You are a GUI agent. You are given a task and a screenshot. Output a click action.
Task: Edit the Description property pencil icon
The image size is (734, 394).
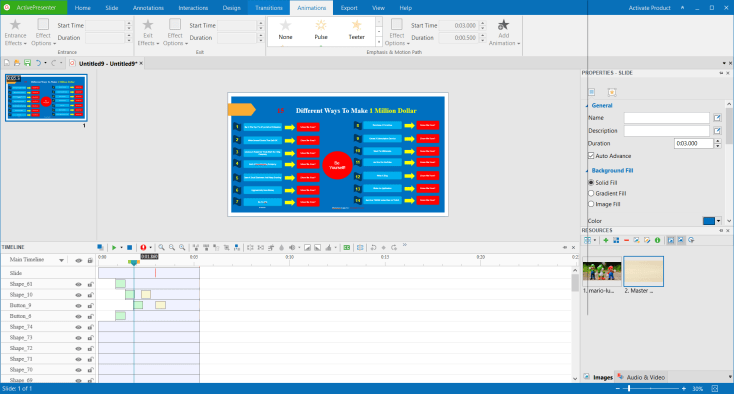(717, 131)
